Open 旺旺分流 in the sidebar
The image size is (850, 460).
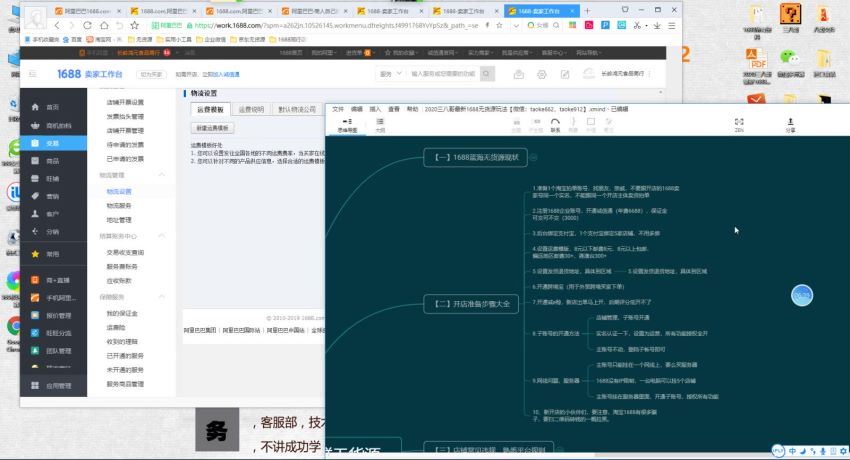[x=53, y=333]
